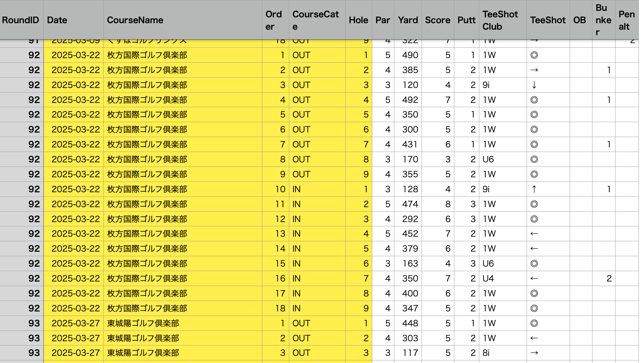Select the ↑ arrow for IN hole 1 TeeShot
The height and width of the screenshot is (363, 644).
(x=534, y=189)
